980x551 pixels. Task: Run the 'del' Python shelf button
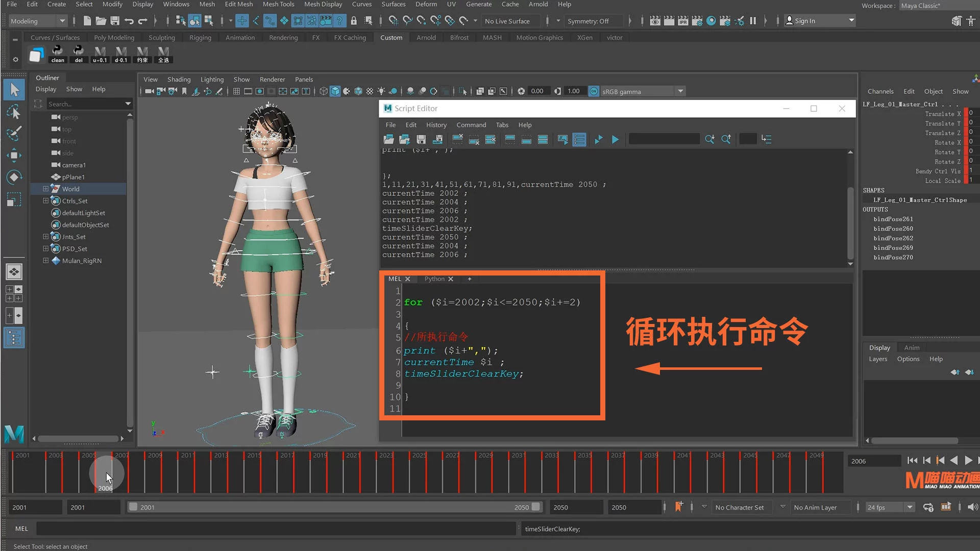coord(79,54)
